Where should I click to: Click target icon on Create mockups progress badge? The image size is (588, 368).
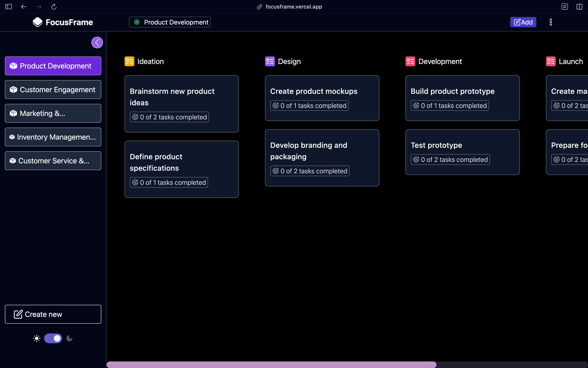pyautogui.click(x=276, y=106)
